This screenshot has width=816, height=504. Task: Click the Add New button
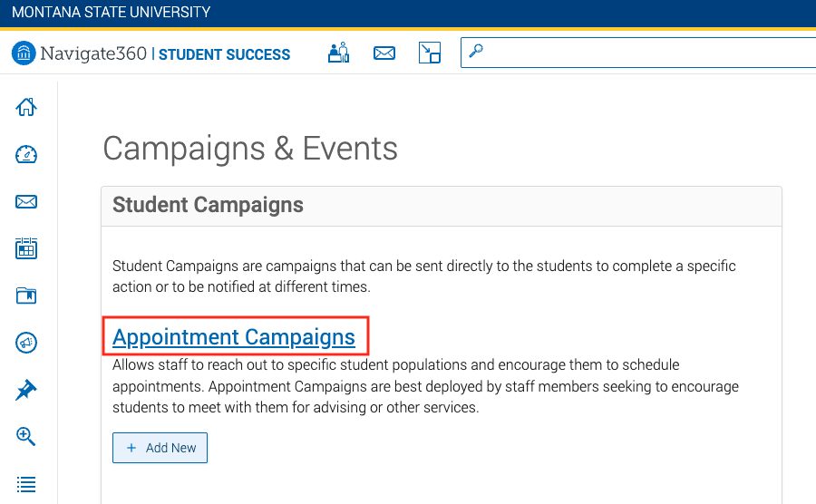[x=160, y=448]
